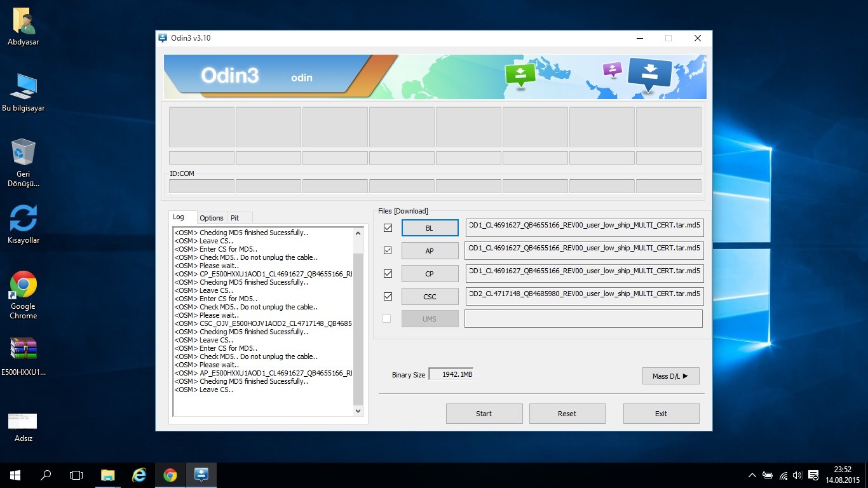
Task: Click the Odin3 taskbar icon
Action: (x=201, y=475)
